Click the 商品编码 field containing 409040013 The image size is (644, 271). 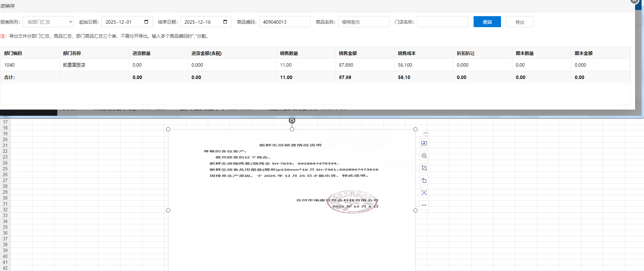click(x=285, y=22)
